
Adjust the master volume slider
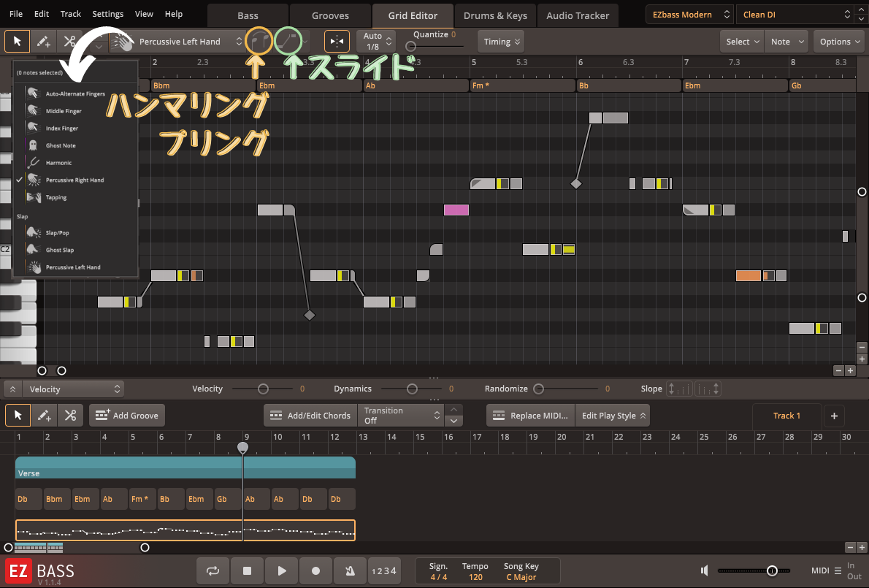point(771,570)
